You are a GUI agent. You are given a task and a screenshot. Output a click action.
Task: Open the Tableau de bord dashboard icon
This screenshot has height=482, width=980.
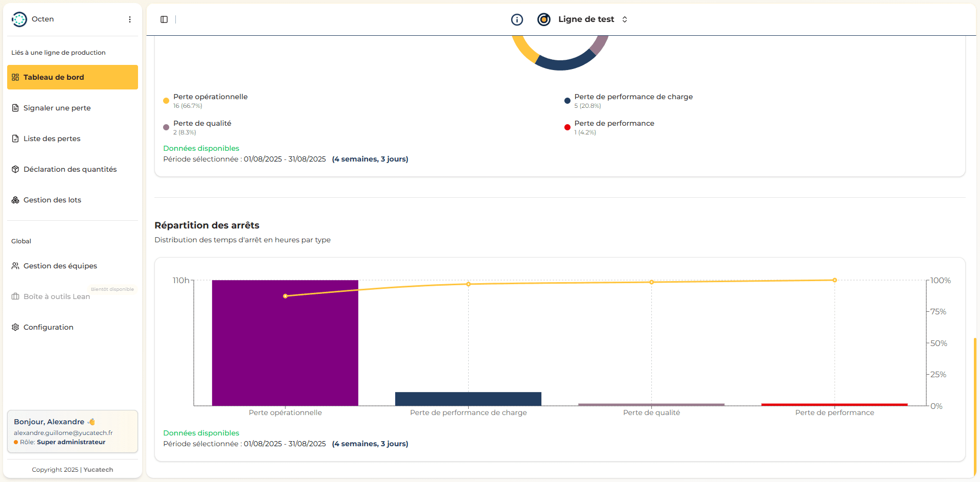click(15, 77)
